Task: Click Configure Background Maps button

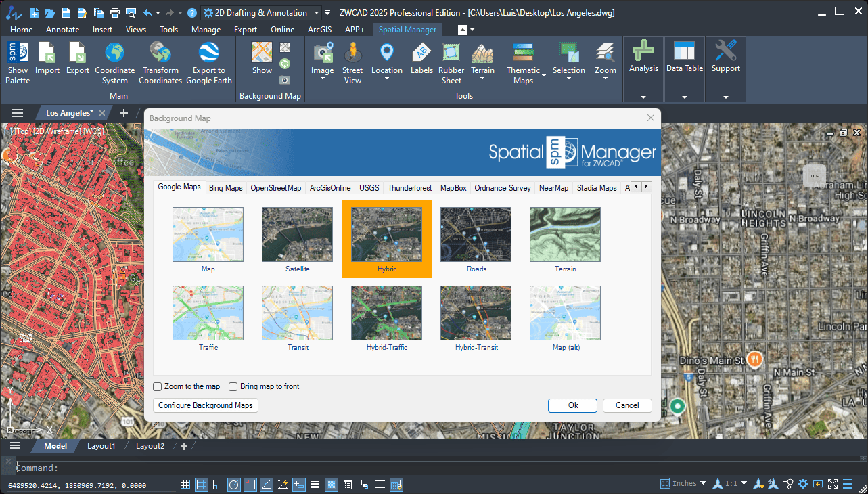Action: pyautogui.click(x=206, y=405)
